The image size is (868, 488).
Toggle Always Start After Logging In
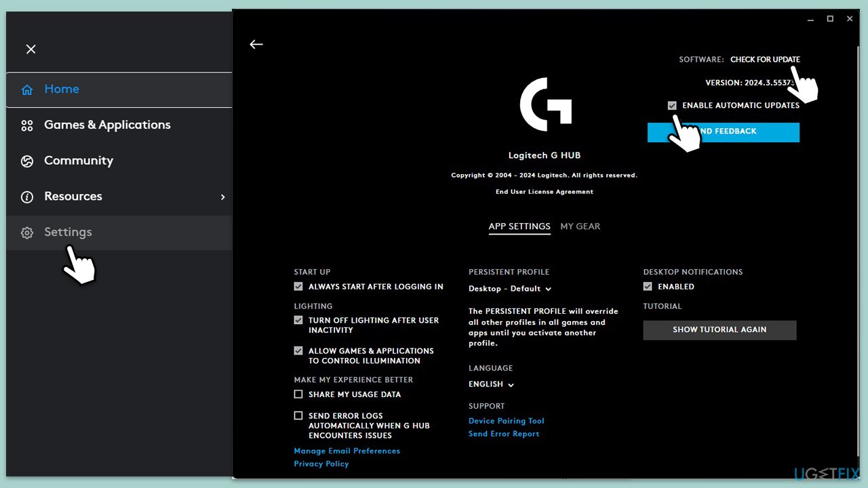[x=298, y=287]
